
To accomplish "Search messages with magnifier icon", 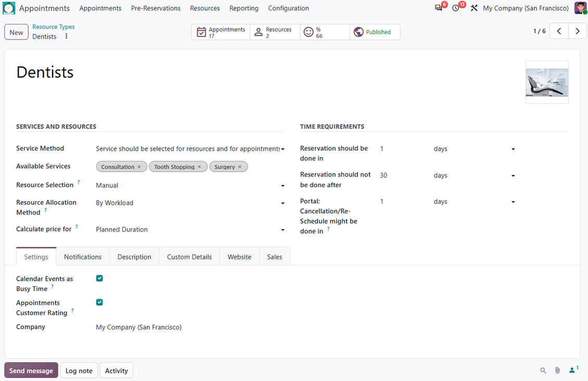I will (543, 371).
